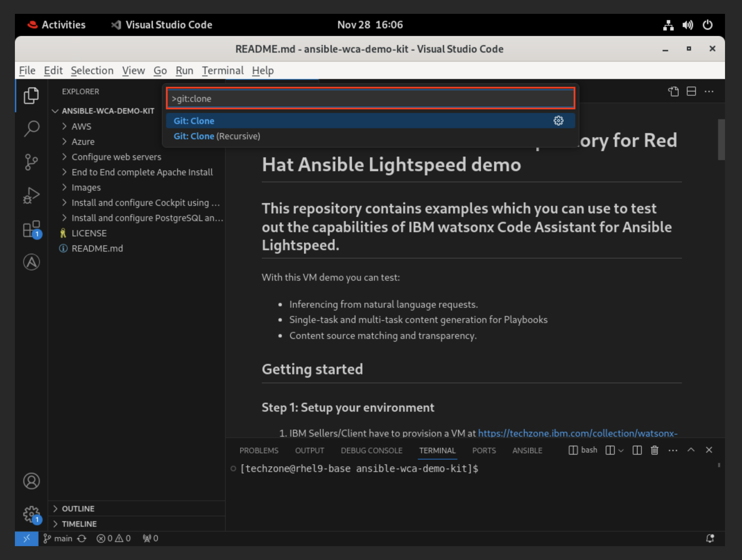Open the Manage gear icon

(31, 514)
